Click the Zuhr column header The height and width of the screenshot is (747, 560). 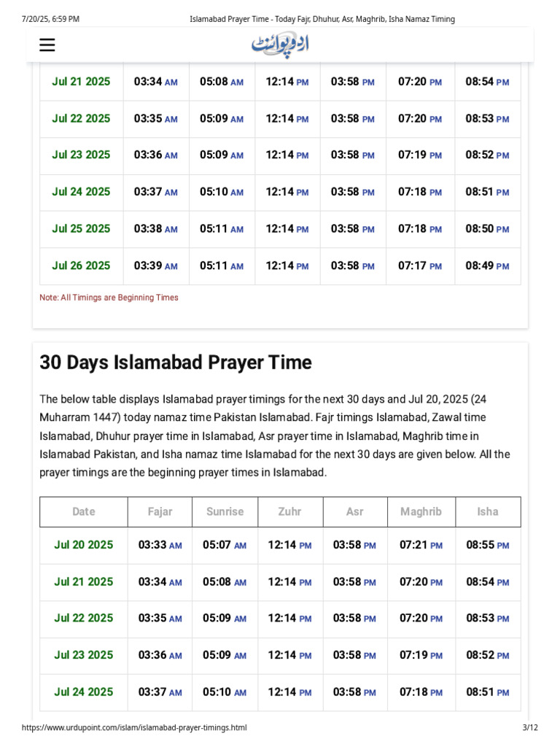(x=289, y=512)
